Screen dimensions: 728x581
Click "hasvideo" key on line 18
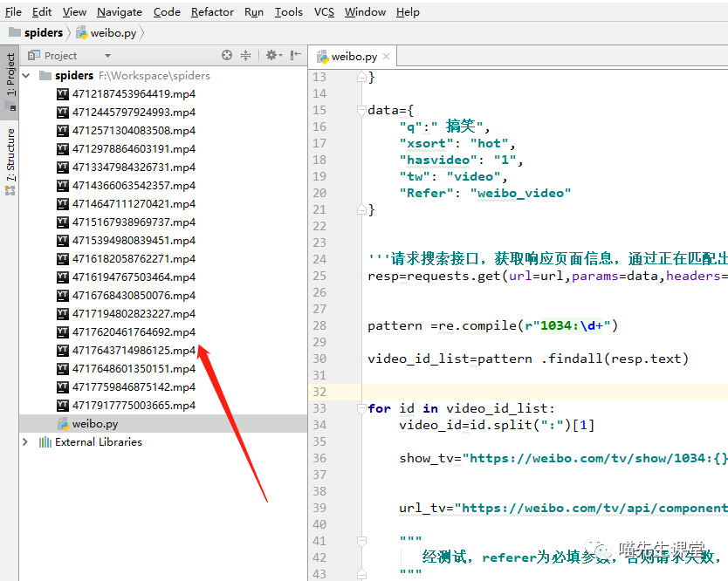[x=438, y=161]
